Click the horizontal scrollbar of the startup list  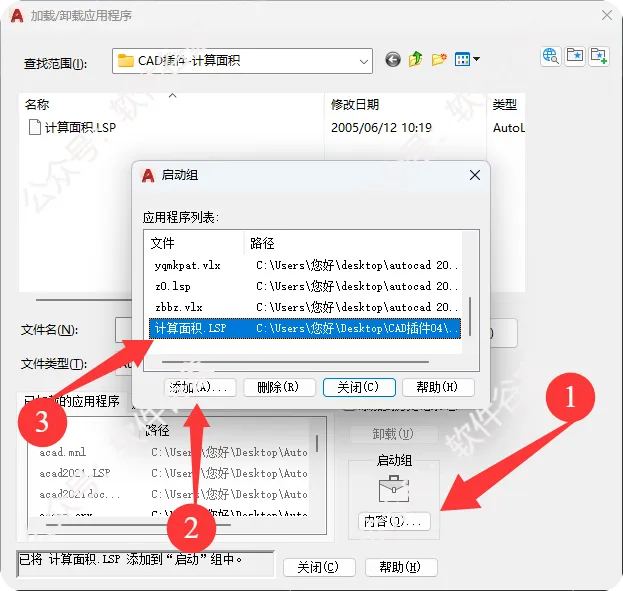point(295,362)
